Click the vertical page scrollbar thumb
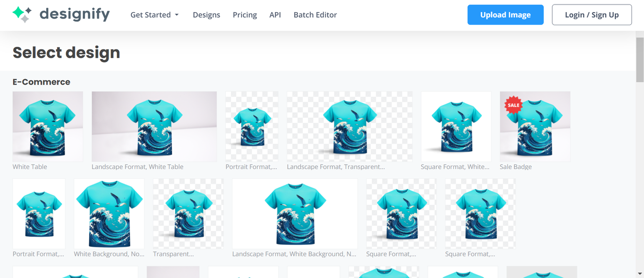This screenshot has width=644, height=278. [x=639, y=59]
